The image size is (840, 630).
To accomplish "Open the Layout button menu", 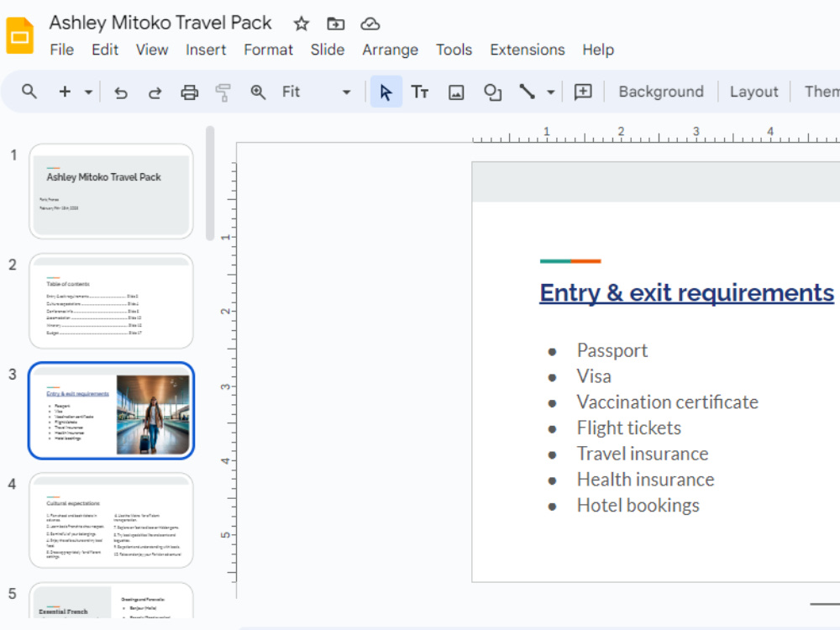I will click(x=753, y=92).
